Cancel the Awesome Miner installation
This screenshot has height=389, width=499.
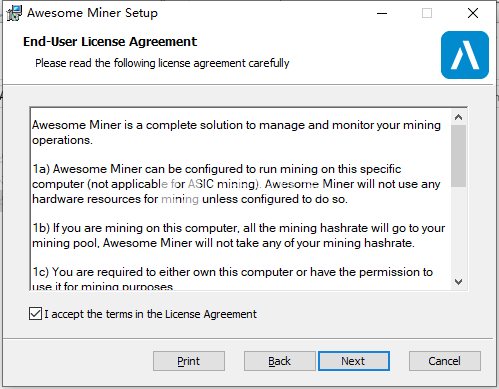pyautogui.click(x=445, y=361)
